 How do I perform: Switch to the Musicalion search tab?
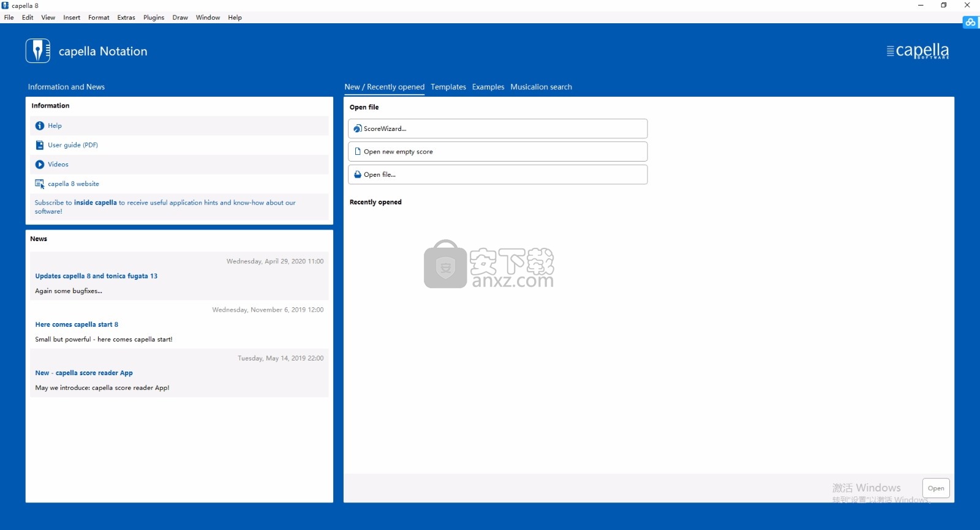click(541, 87)
